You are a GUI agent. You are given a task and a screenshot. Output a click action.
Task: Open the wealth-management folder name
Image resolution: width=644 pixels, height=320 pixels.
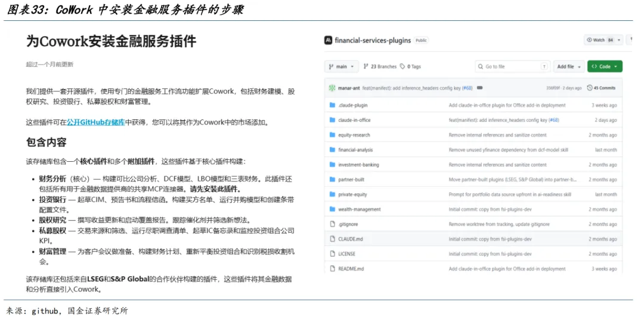tap(360, 210)
